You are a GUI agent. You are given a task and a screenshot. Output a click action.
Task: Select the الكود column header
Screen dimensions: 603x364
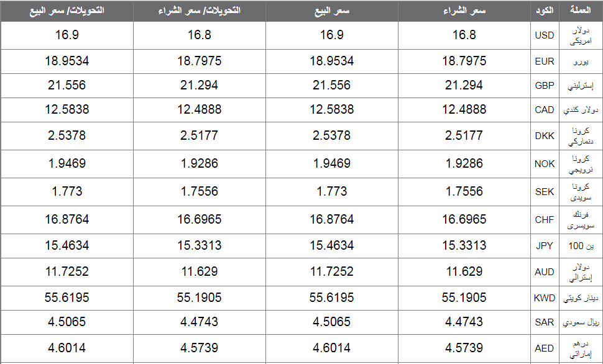pyautogui.click(x=545, y=11)
